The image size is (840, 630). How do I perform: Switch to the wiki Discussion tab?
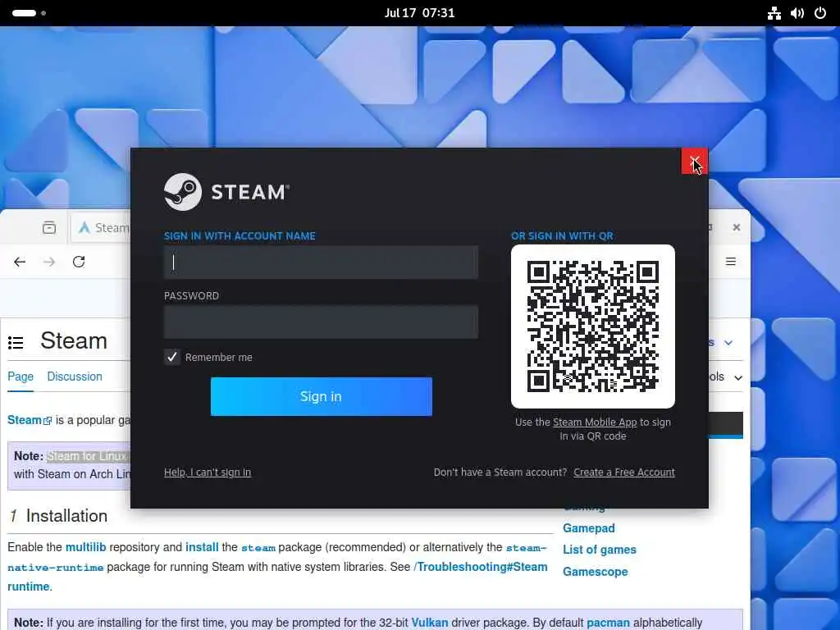tap(75, 377)
